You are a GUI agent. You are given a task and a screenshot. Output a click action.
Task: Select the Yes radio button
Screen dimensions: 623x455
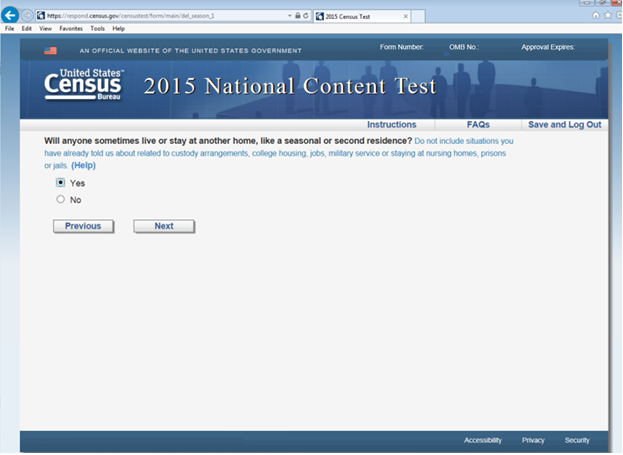(60, 183)
